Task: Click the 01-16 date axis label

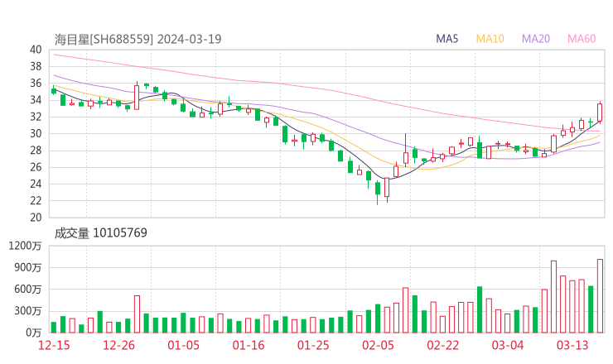Action: [249, 345]
